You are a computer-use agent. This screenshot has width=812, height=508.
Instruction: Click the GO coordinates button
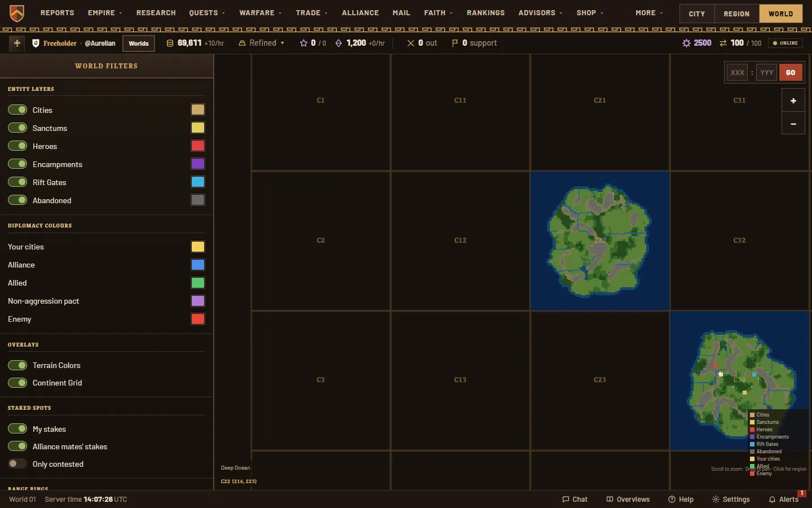point(791,72)
